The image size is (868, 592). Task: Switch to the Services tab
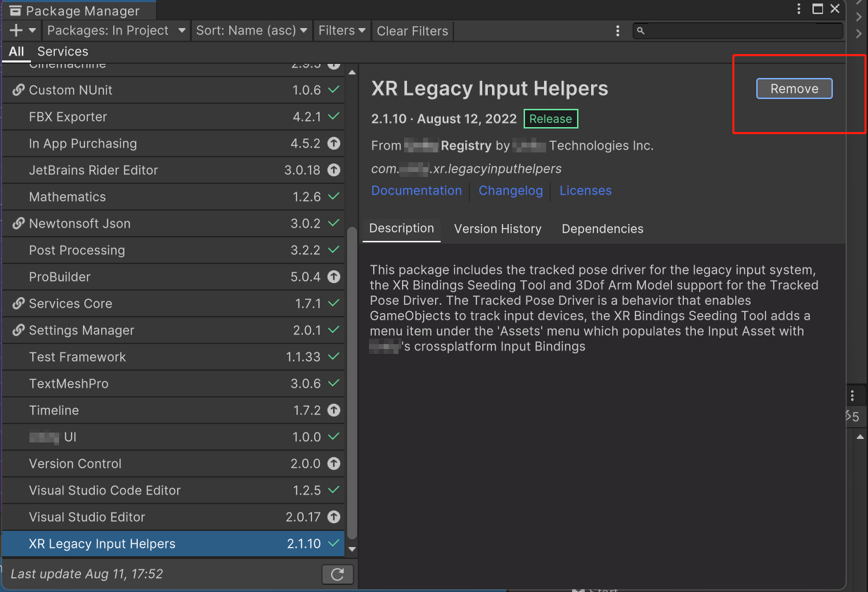pyautogui.click(x=63, y=51)
